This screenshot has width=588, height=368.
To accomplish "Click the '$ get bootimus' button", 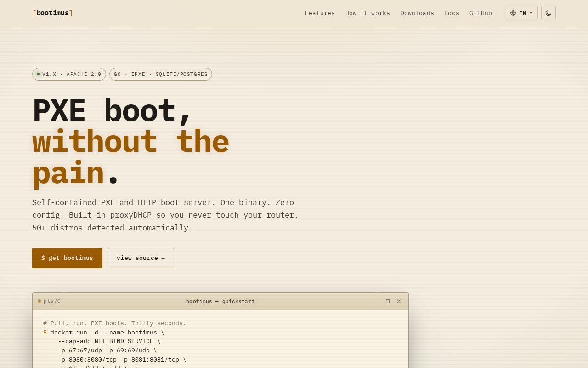I will tap(67, 258).
